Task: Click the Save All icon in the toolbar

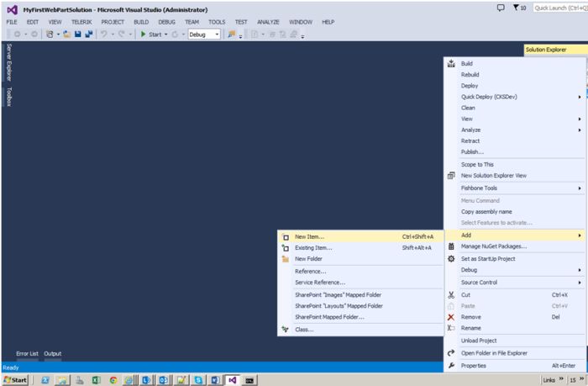Action: point(89,34)
